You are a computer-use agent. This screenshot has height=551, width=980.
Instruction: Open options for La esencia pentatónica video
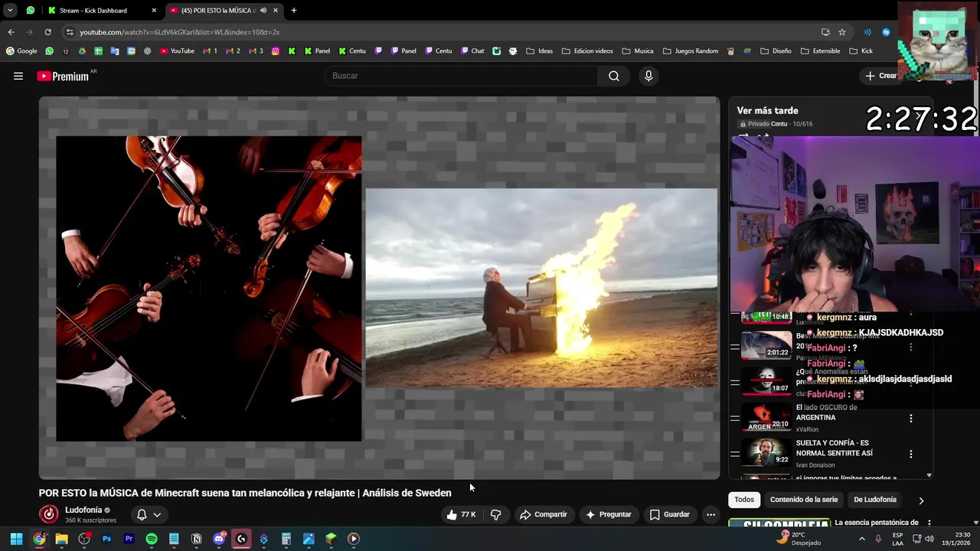click(x=929, y=523)
